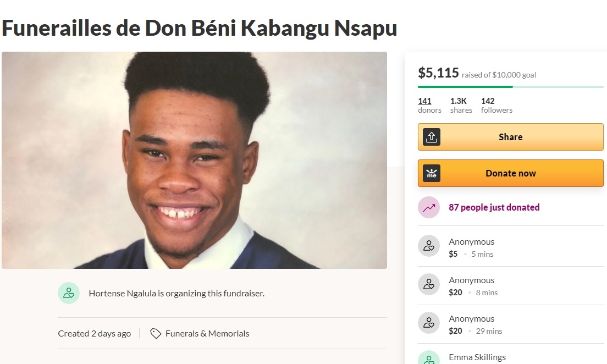Click the Donate now button
This screenshot has height=364, width=607.
[x=511, y=173]
